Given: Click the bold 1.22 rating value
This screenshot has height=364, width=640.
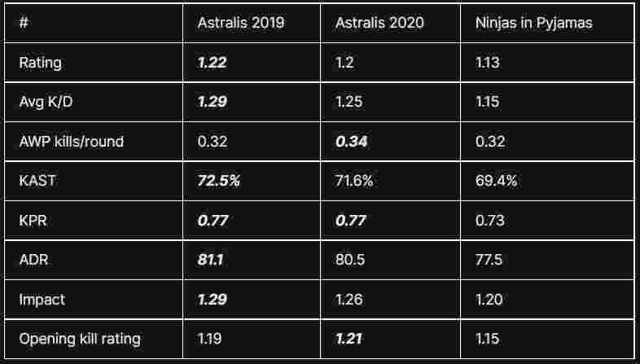Looking at the screenshot, I should [x=212, y=63].
